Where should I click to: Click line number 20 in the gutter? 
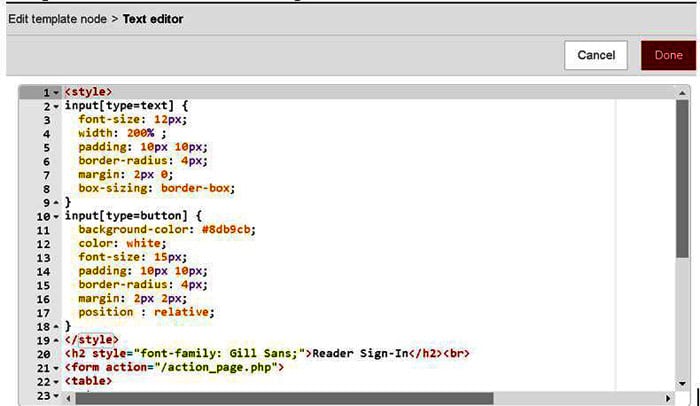43,354
